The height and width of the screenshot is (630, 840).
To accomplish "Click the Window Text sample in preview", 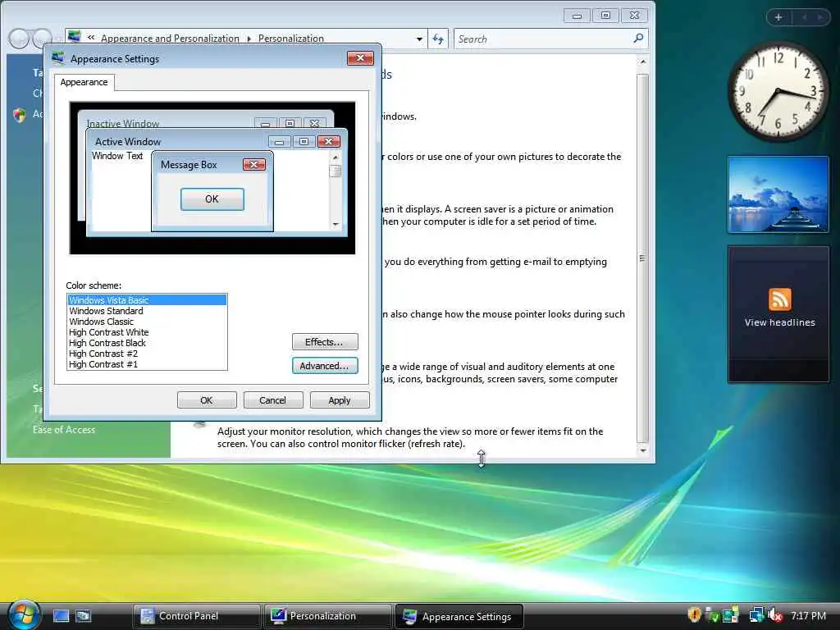I will tap(117, 156).
